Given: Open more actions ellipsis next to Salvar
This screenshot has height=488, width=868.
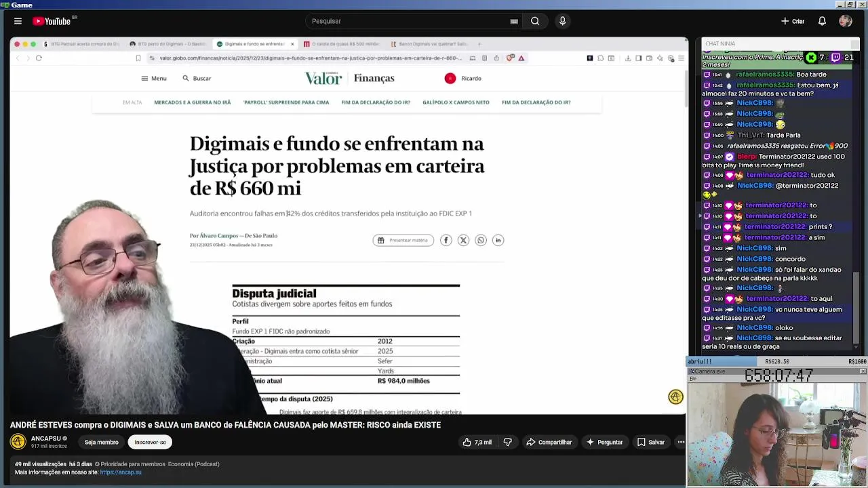Looking at the screenshot, I should [681, 442].
